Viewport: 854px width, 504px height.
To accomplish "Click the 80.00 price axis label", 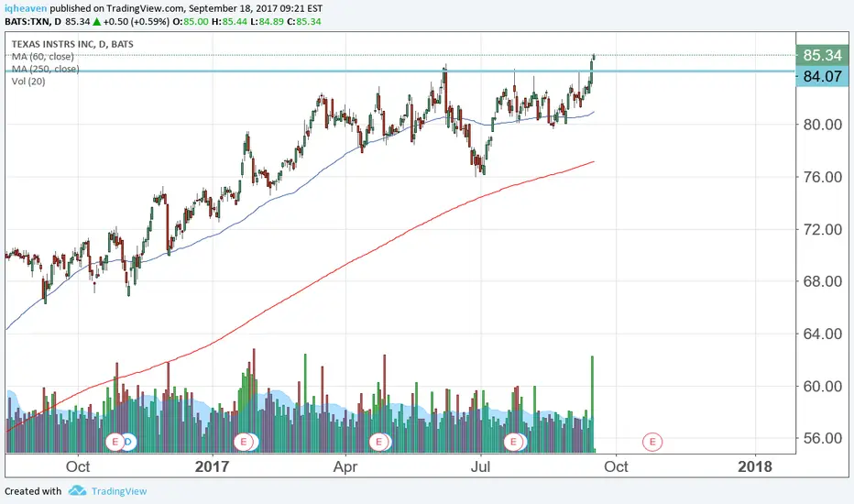I will (823, 125).
